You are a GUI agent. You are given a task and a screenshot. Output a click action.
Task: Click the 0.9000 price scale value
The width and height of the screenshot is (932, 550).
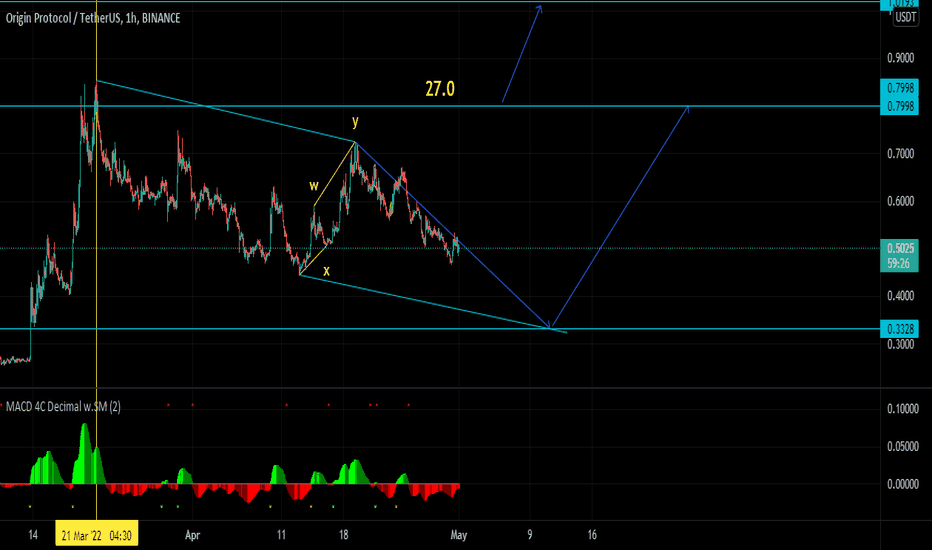(900, 58)
